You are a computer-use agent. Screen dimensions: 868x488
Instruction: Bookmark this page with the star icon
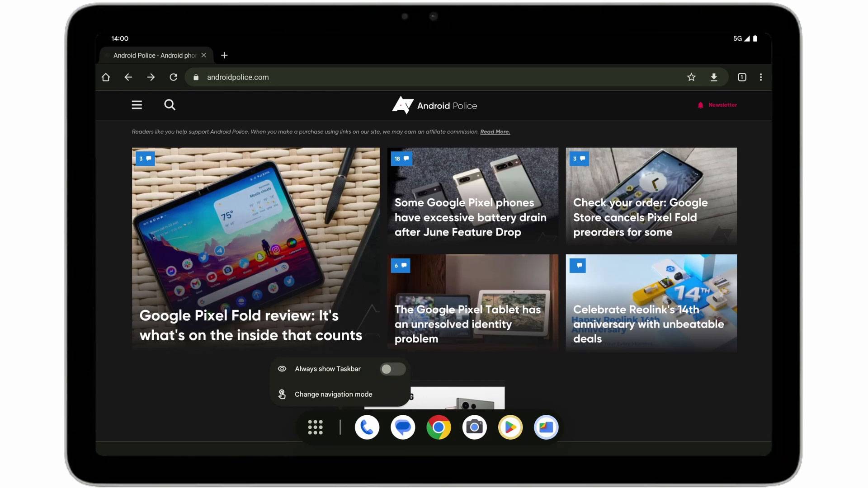[691, 77]
